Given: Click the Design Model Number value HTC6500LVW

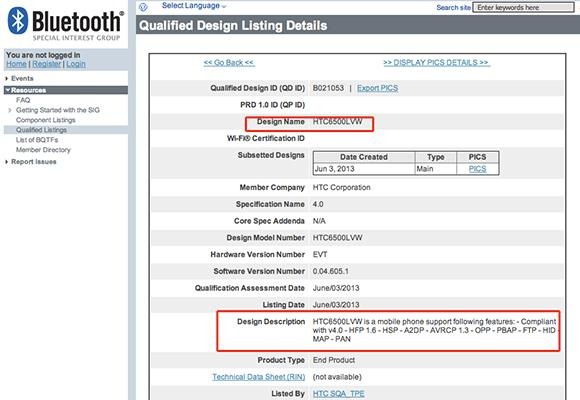Looking at the screenshot, I should 337,238.
